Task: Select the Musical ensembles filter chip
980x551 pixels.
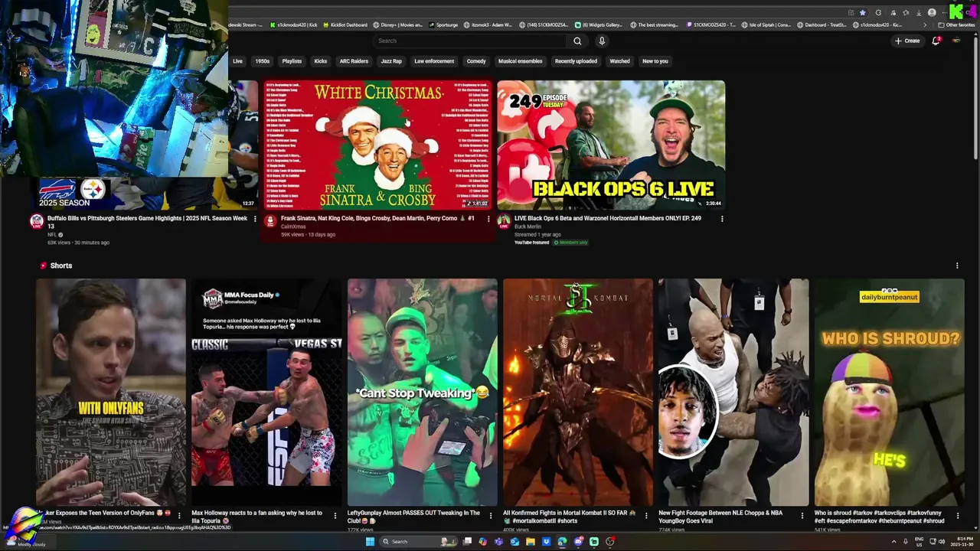Action: click(x=520, y=61)
